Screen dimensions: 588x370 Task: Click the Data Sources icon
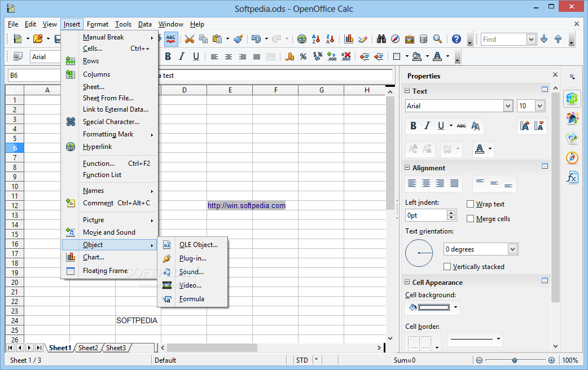(423, 39)
